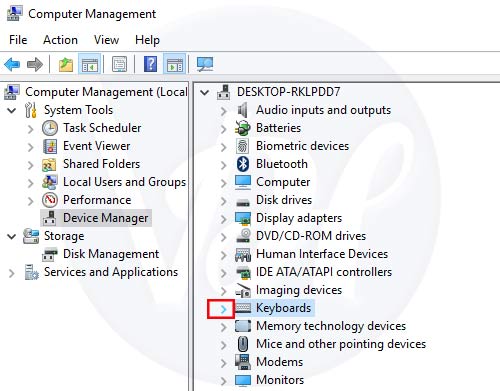Open the File menu
This screenshot has height=391, width=500.
[x=18, y=40]
